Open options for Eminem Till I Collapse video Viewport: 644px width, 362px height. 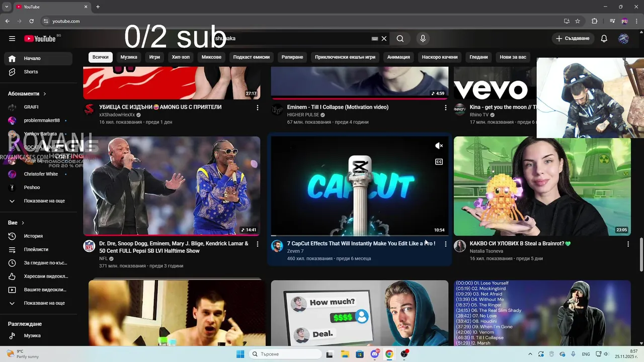coord(445,108)
